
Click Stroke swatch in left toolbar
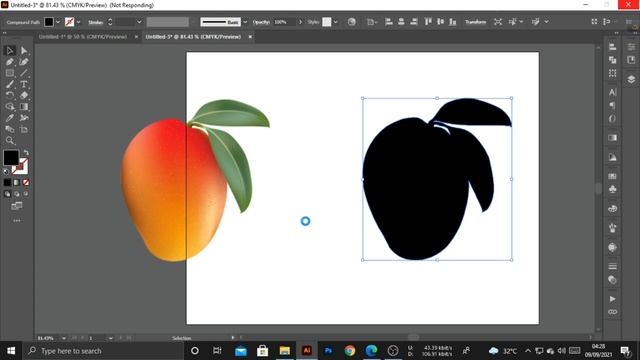point(20,167)
